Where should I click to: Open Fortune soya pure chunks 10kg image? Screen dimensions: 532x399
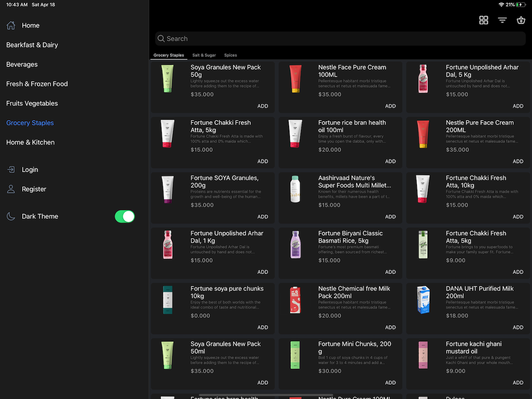[167, 300]
